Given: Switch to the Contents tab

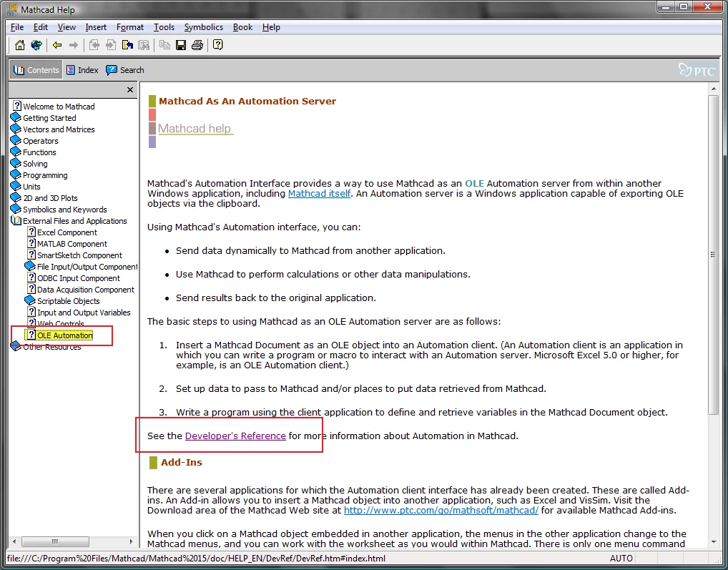Looking at the screenshot, I should [x=36, y=70].
